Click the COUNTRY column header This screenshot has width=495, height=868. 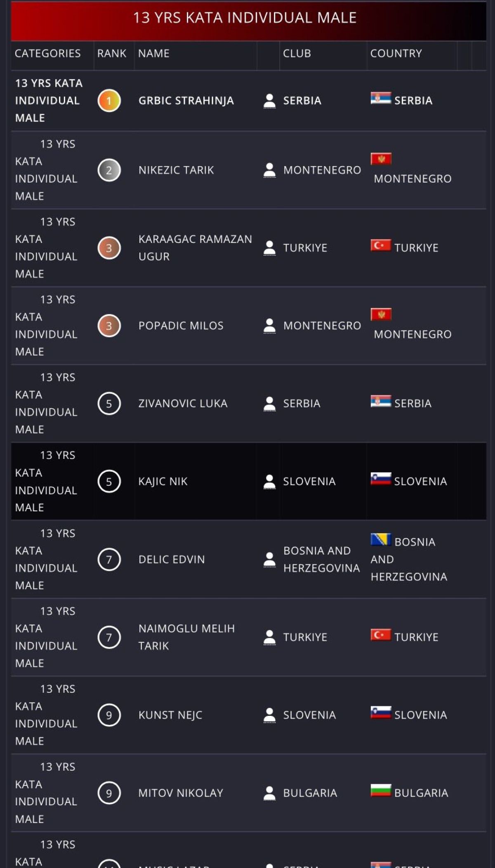point(396,54)
